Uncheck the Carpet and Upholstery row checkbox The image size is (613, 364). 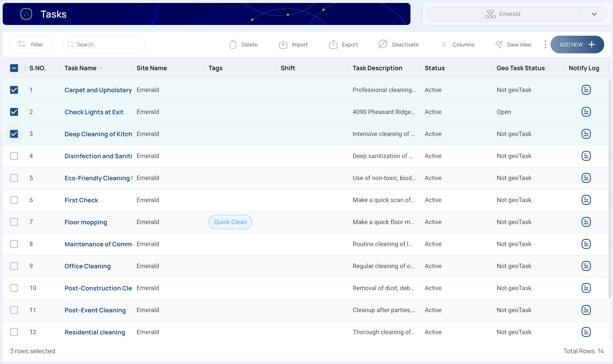tap(14, 90)
